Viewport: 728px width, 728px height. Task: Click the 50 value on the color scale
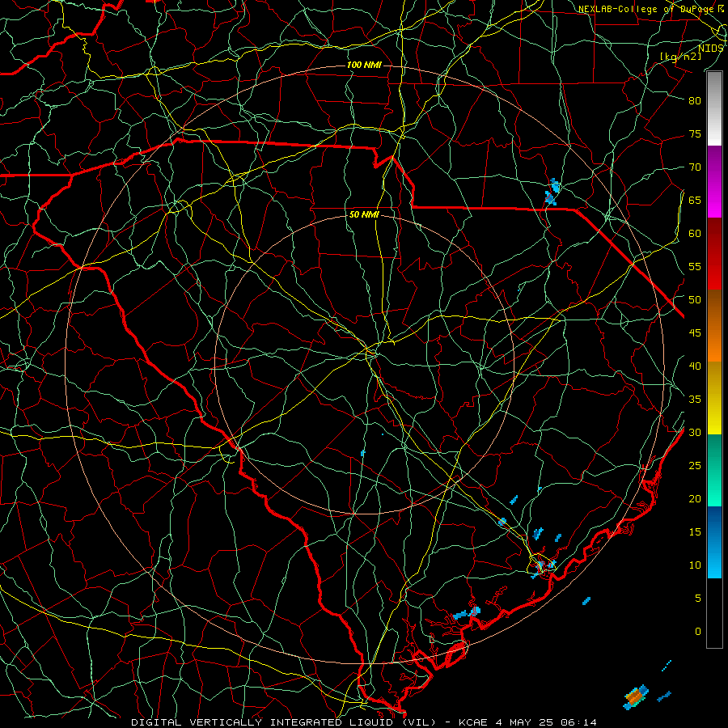[695, 300]
